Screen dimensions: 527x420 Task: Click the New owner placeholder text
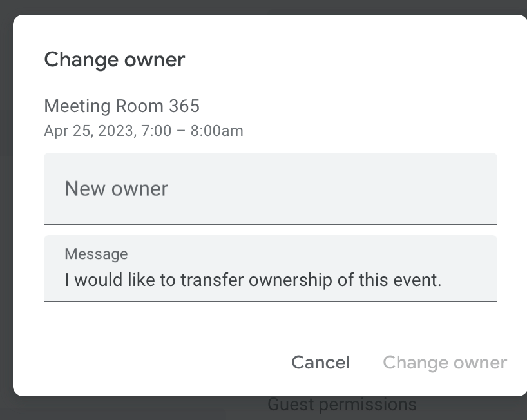point(116,188)
